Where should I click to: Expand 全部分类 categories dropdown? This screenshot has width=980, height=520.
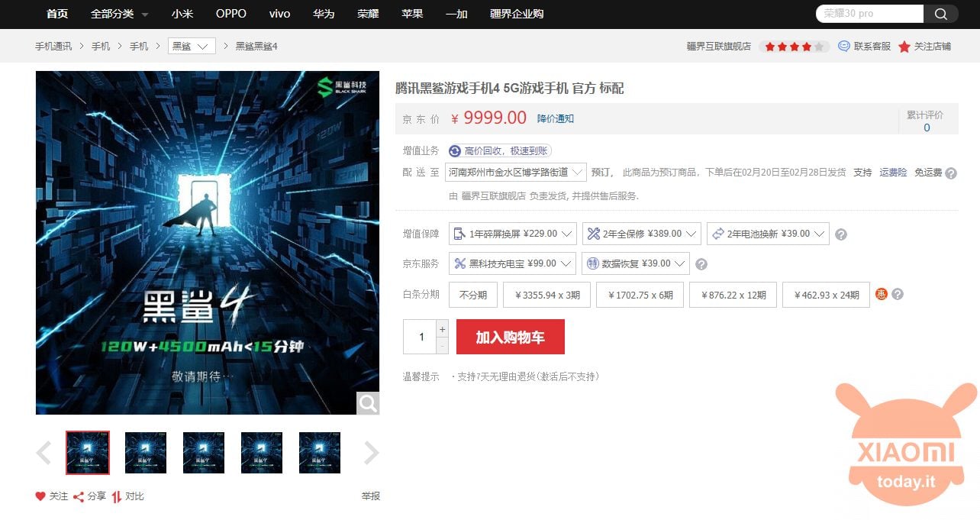pyautogui.click(x=119, y=14)
